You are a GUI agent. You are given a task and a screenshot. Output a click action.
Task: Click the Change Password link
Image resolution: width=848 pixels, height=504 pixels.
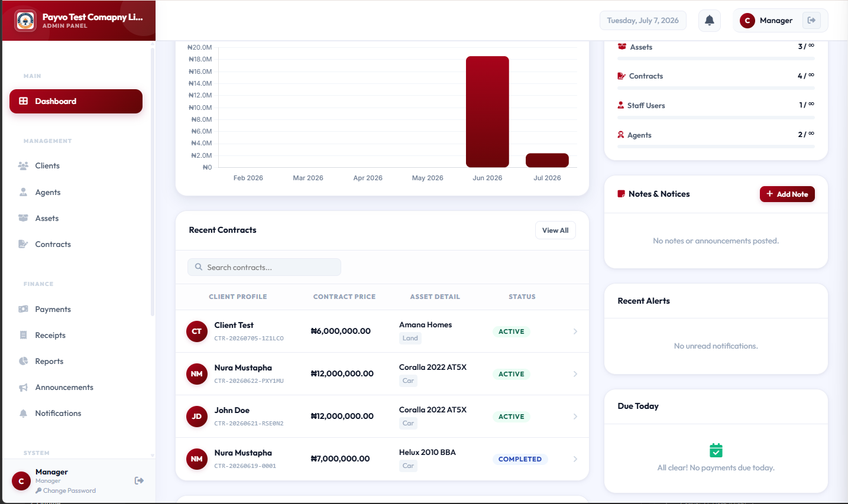click(x=66, y=490)
